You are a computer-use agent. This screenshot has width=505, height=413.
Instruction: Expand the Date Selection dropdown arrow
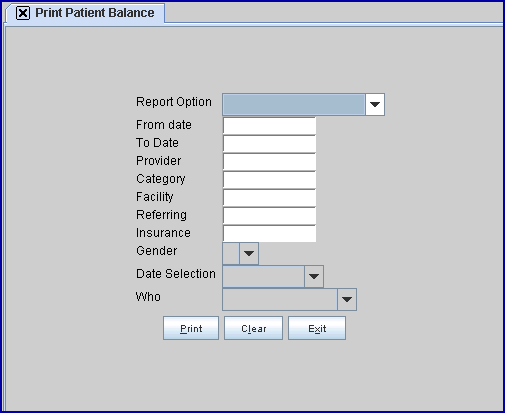pos(314,277)
